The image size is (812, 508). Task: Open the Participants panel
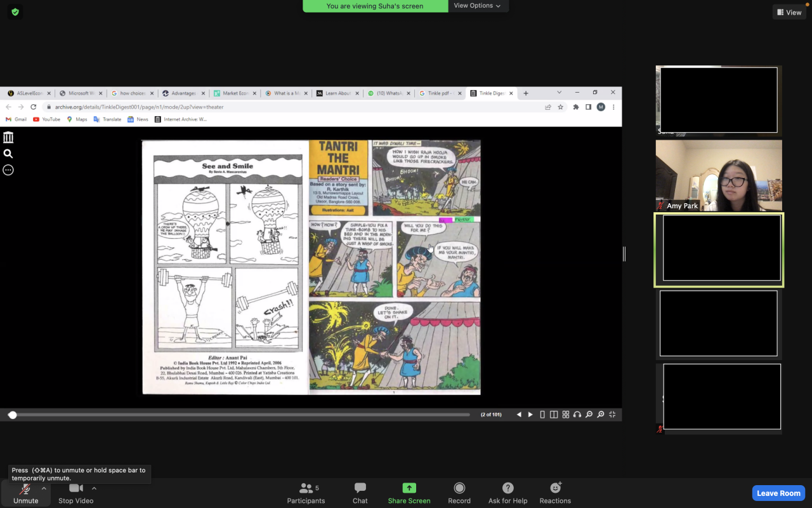[x=306, y=493]
